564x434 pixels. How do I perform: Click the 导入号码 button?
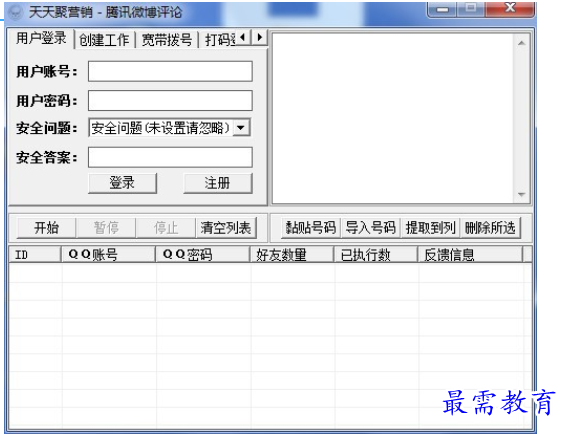tap(370, 228)
